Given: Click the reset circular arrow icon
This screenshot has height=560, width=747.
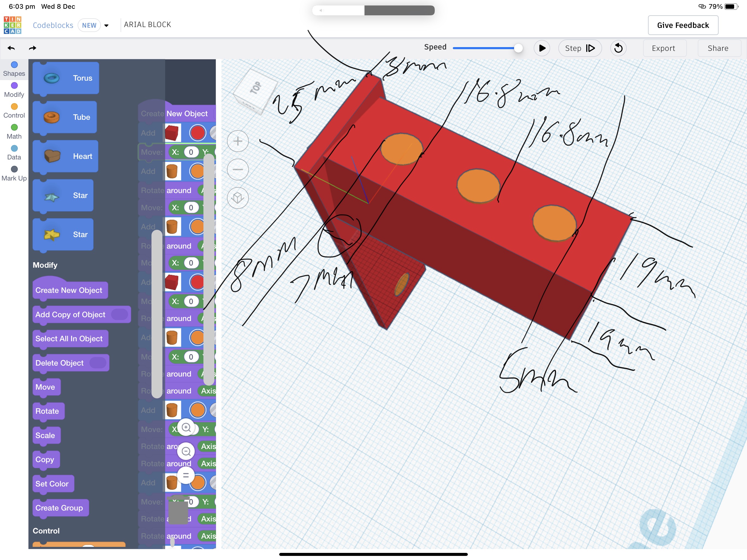Looking at the screenshot, I should tap(618, 48).
